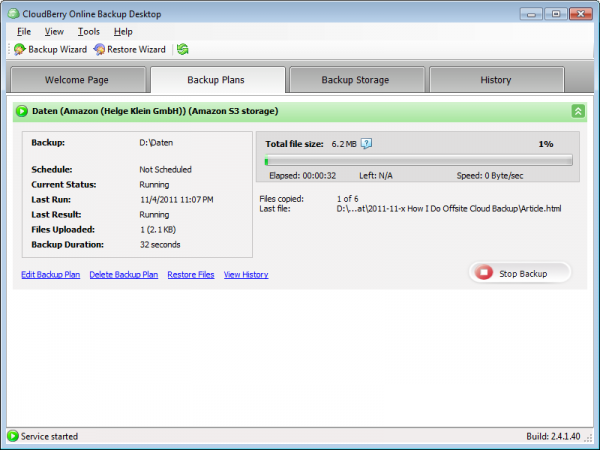Click the 'Service started' status text
The height and width of the screenshot is (450, 600).
click(49, 436)
